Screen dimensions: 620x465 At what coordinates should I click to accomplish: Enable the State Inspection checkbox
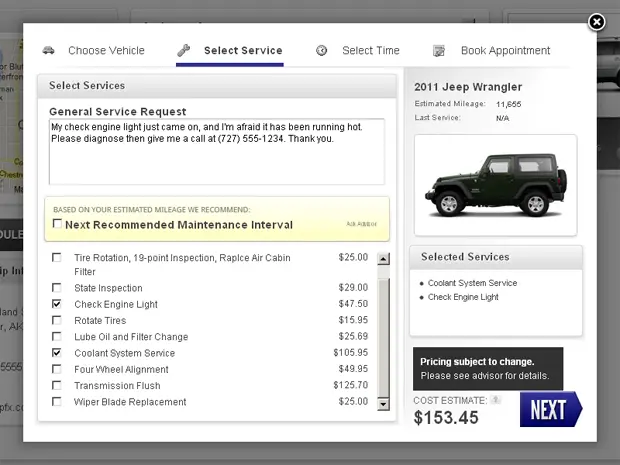(x=57, y=287)
